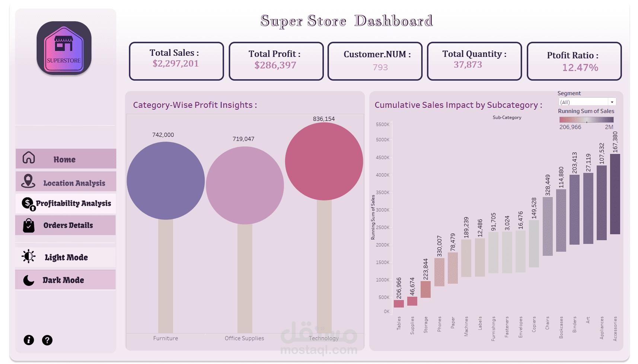Click the sun icon for light theme
This screenshot has width=638, height=364.
(x=29, y=257)
